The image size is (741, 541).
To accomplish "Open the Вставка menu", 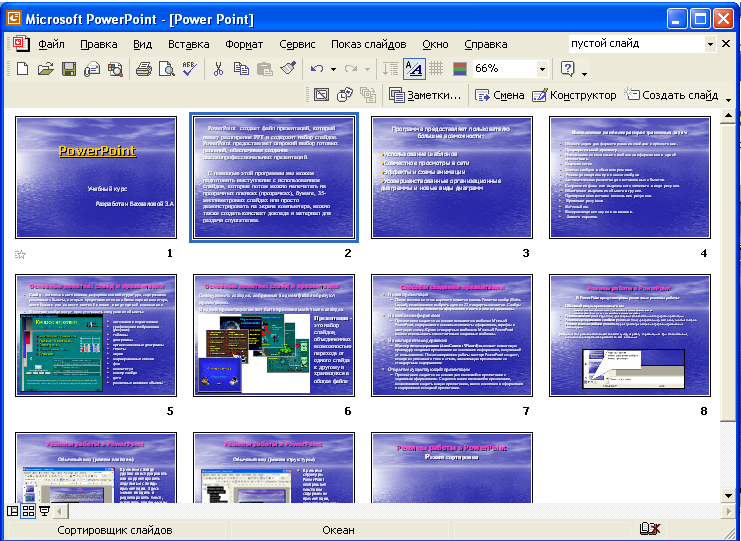I will click(x=189, y=44).
